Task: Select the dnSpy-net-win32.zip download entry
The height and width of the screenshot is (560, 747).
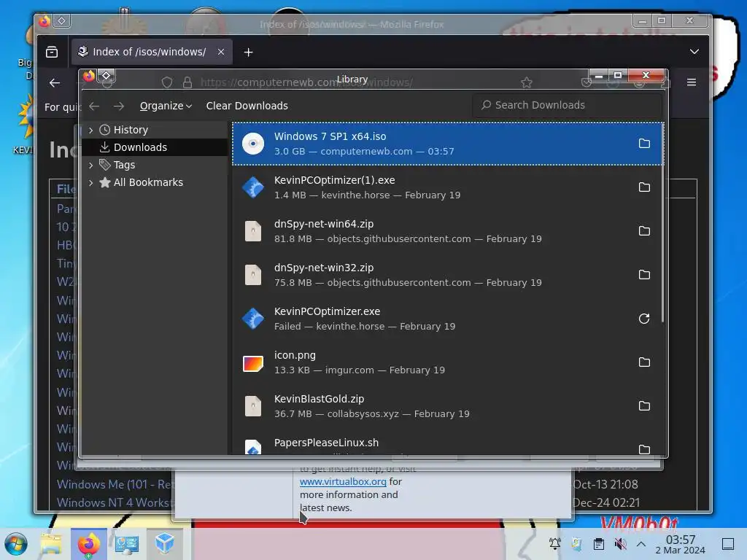Action: (x=448, y=275)
